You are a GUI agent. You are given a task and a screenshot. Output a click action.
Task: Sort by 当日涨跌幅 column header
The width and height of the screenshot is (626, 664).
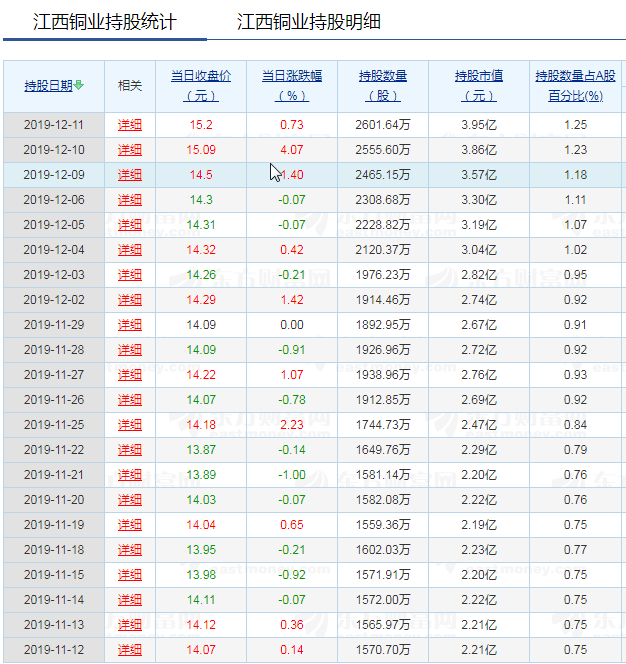[x=292, y=86]
